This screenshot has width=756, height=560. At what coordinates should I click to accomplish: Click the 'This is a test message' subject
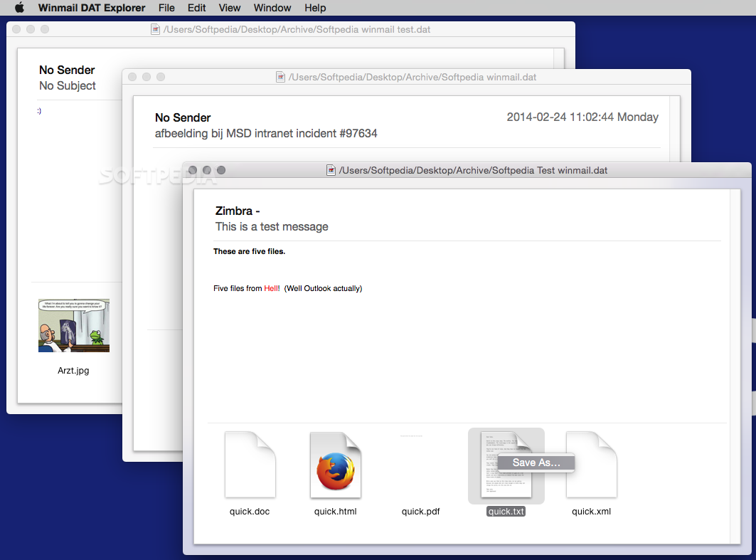[x=272, y=227]
